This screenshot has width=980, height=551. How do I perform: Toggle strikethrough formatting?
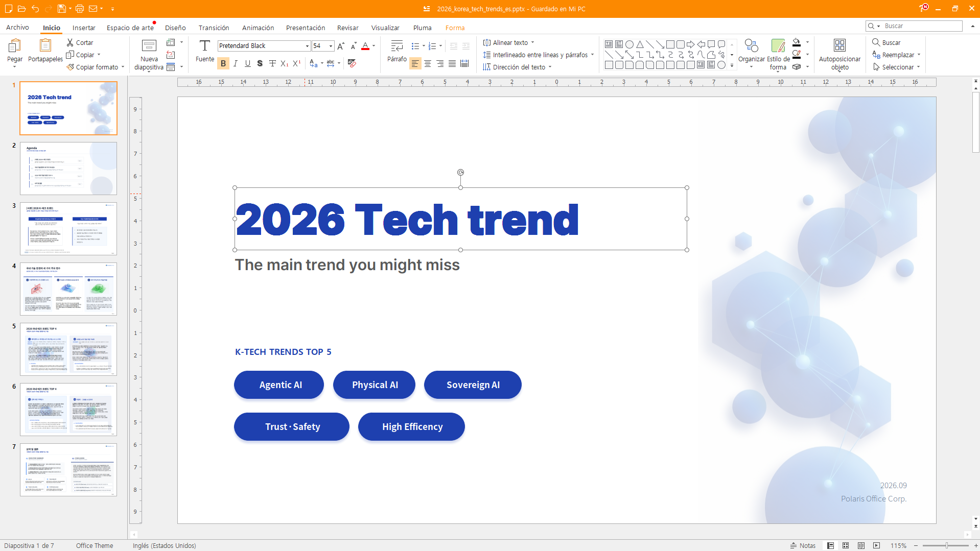tap(272, 63)
